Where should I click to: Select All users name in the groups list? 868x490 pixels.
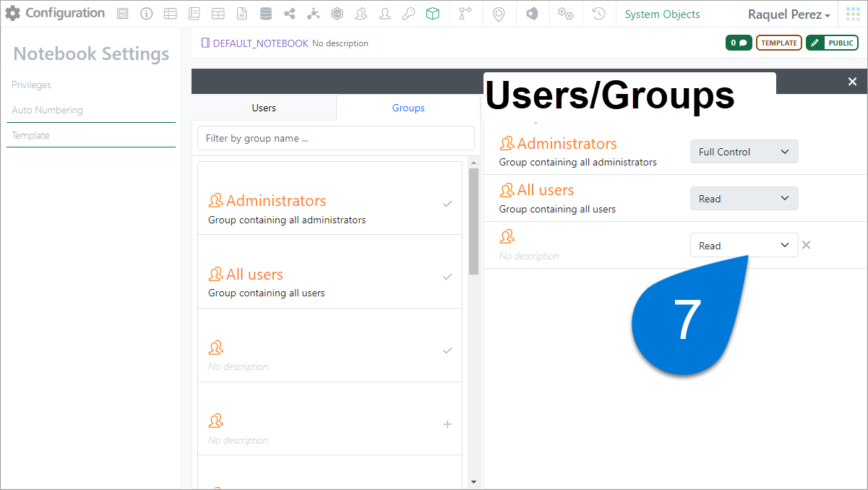[x=254, y=275]
